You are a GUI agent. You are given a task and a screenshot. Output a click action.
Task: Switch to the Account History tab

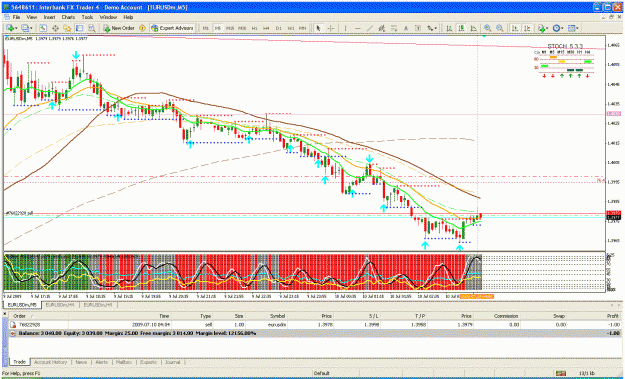[x=51, y=362]
